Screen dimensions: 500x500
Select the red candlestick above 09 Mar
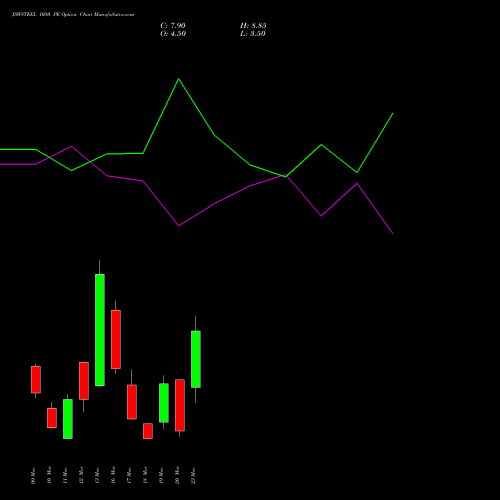tap(36, 380)
